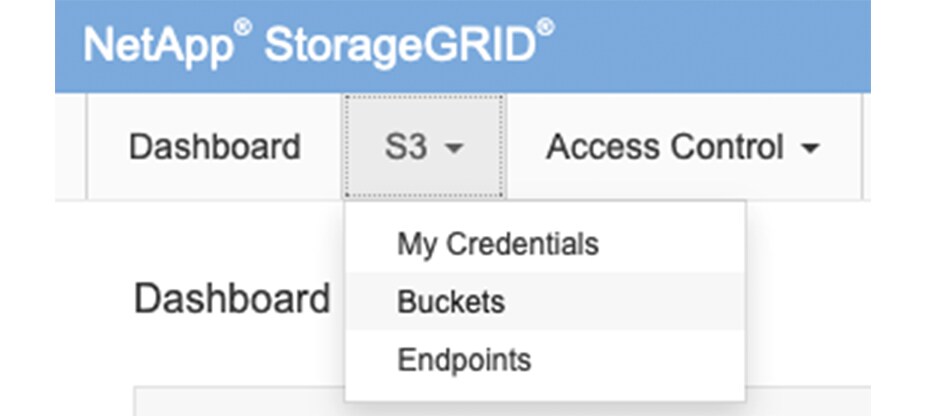Click the panel below the Dashboard heading

240,404
